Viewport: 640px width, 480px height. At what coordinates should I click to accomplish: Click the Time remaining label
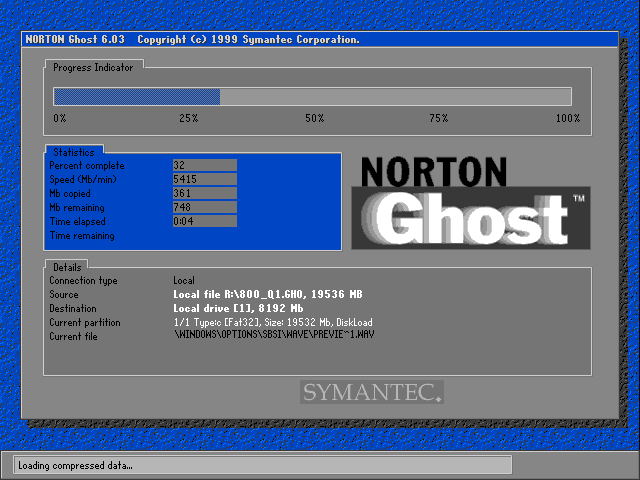[82, 236]
